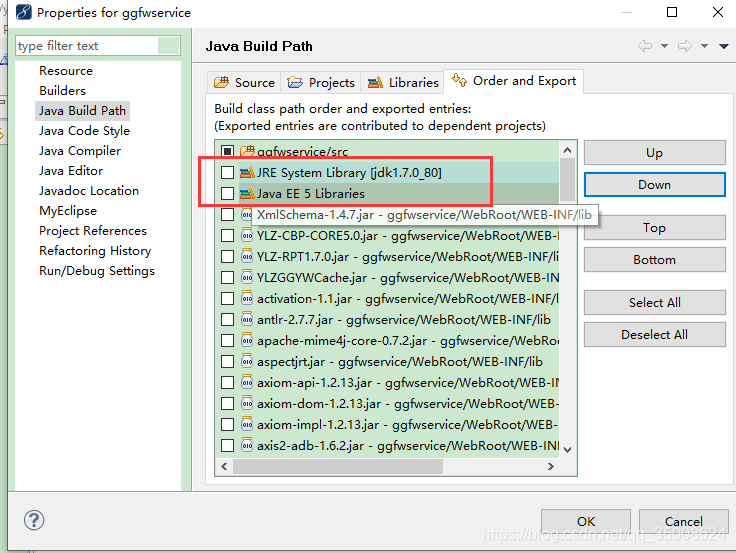Click the apache-mime4j-core jar icon
The height and width of the screenshot is (553, 736).
pos(247,340)
